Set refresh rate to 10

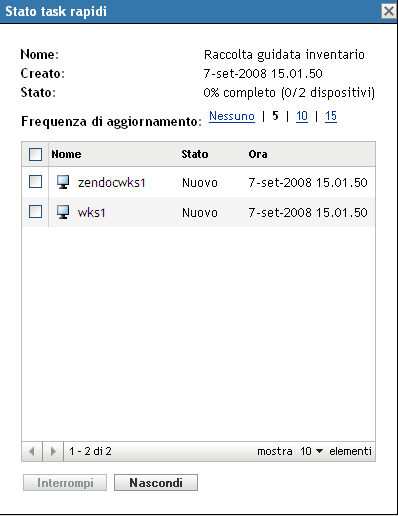coord(302,116)
